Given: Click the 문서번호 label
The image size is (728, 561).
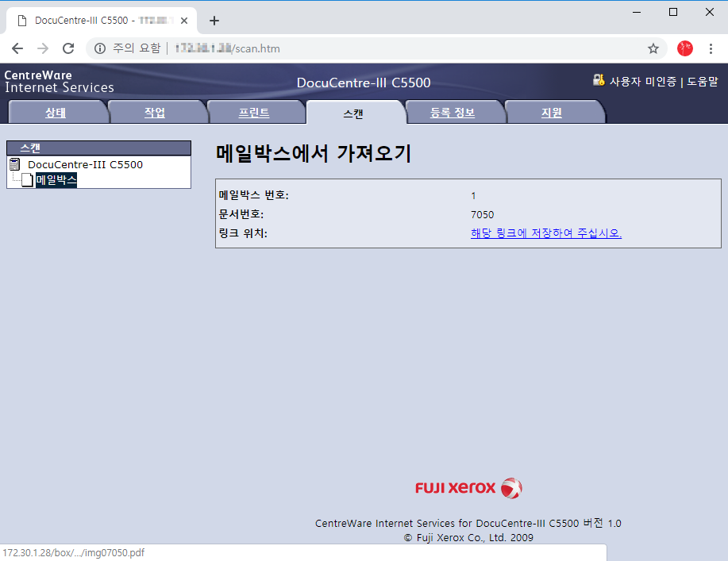Looking at the screenshot, I should [241, 214].
